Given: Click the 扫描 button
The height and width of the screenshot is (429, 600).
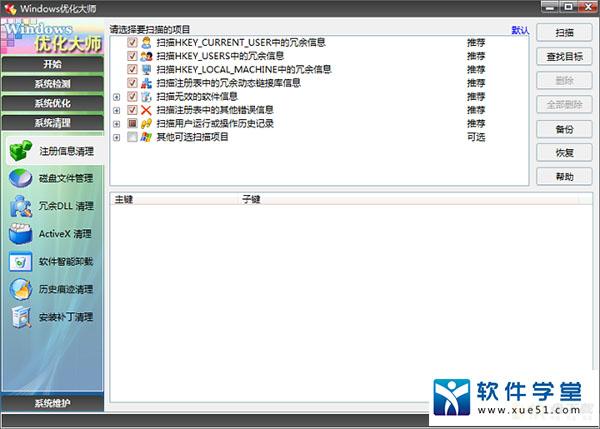Looking at the screenshot, I should (564, 33).
